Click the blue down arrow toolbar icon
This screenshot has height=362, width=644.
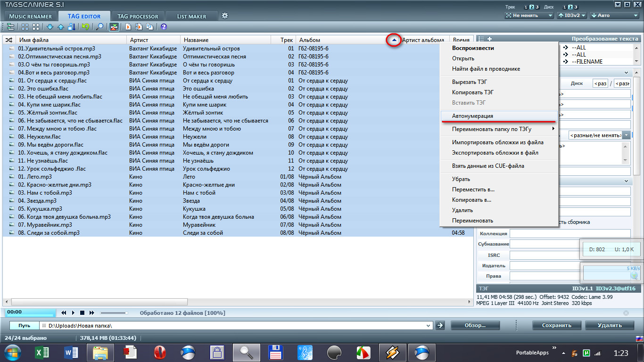coord(50,27)
